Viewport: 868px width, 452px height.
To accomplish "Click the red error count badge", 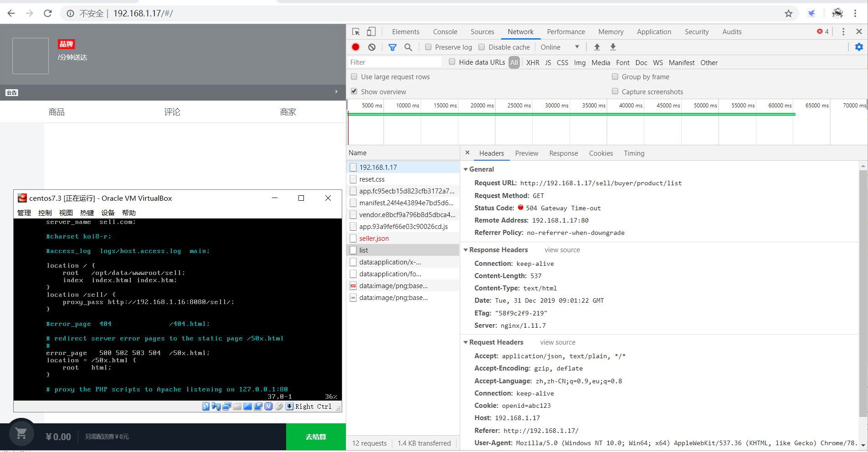I will tap(823, 31).
